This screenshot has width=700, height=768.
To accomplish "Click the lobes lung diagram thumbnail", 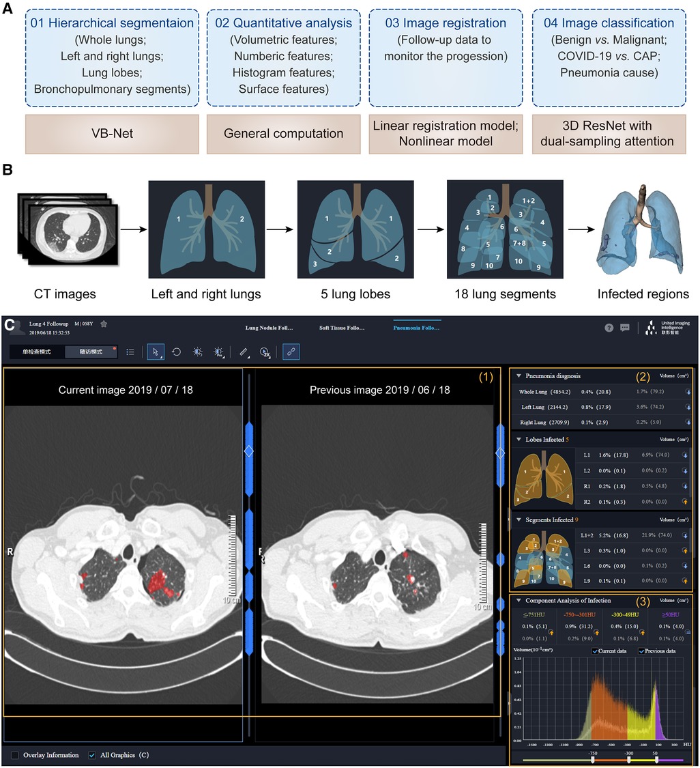I will (x=543, y=479).
